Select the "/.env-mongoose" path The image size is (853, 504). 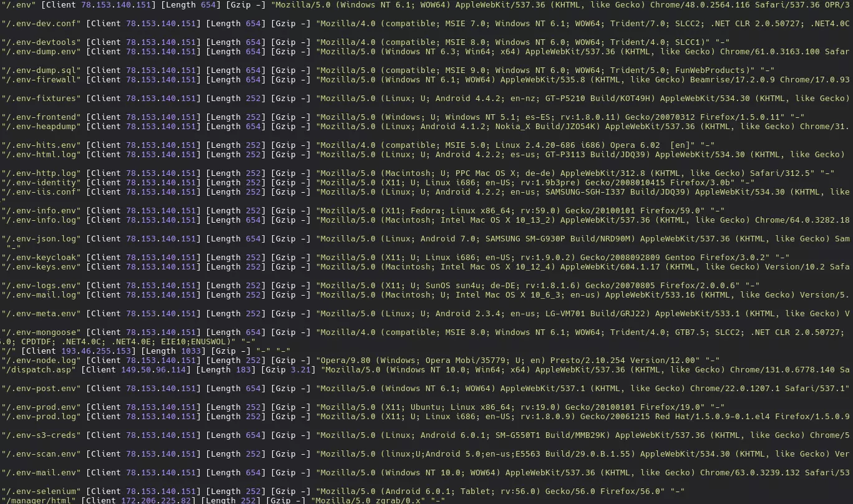41,332
